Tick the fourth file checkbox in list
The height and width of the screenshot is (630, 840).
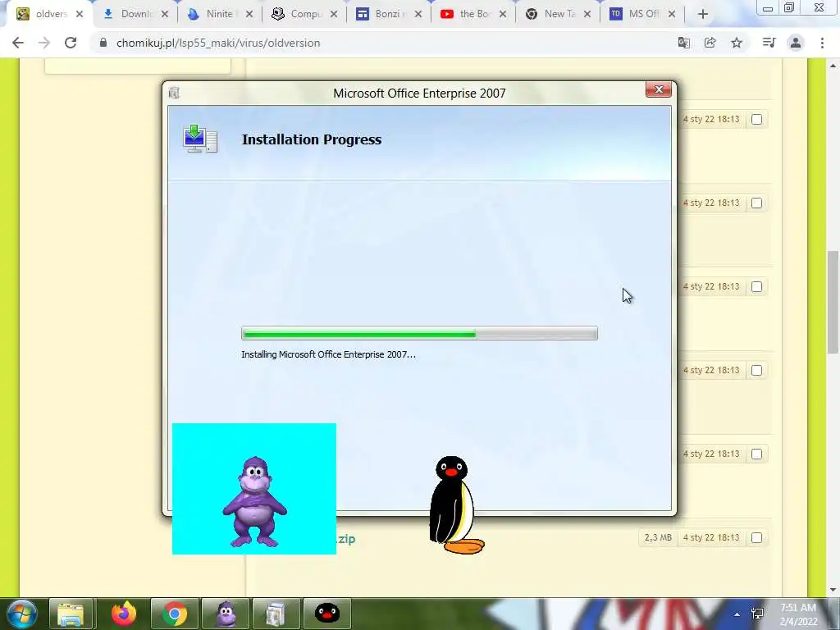[x=756, y=370]
